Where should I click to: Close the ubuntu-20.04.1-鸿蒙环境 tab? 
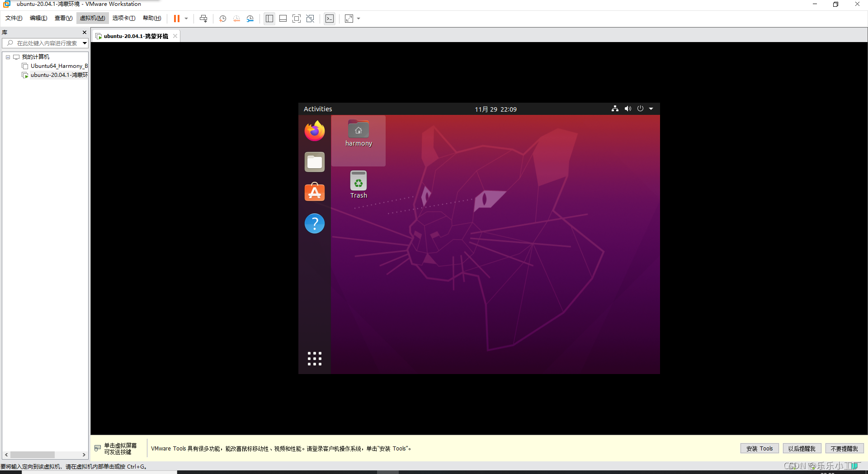175,36
